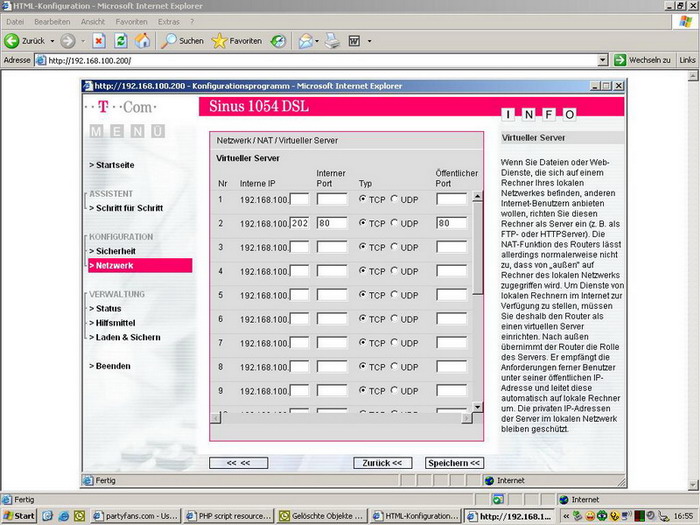This screenshot has height=525, width=700.
Task: Open the Favoriten star button
Action: pos(236,41)
